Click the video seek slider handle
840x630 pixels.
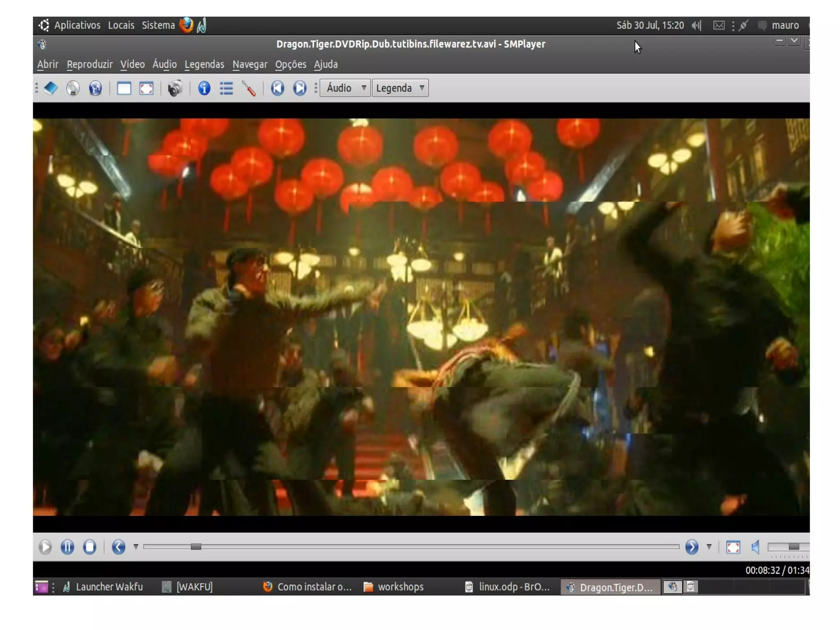(196, 546)
